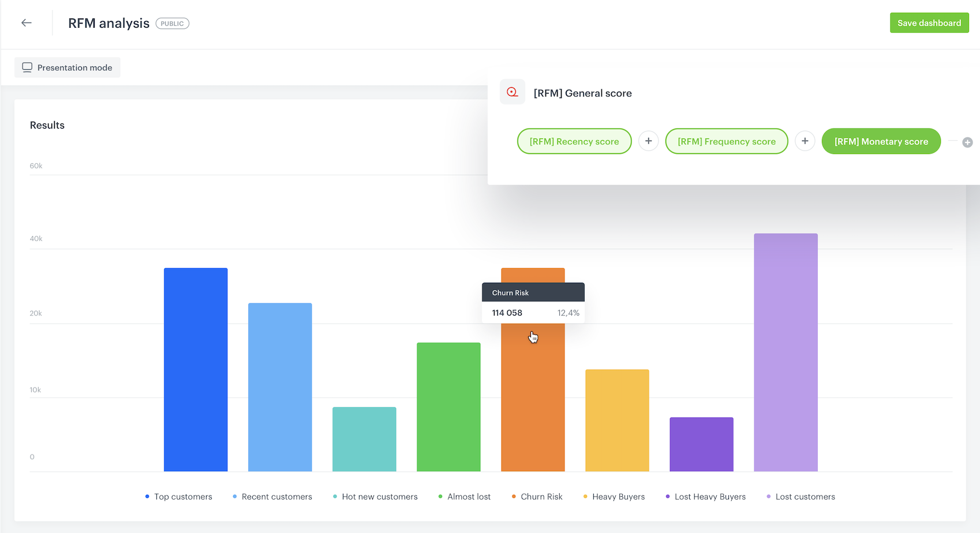Click the Churn Risk tooltip value 114 058
The image size is (980, 533).
507,312
